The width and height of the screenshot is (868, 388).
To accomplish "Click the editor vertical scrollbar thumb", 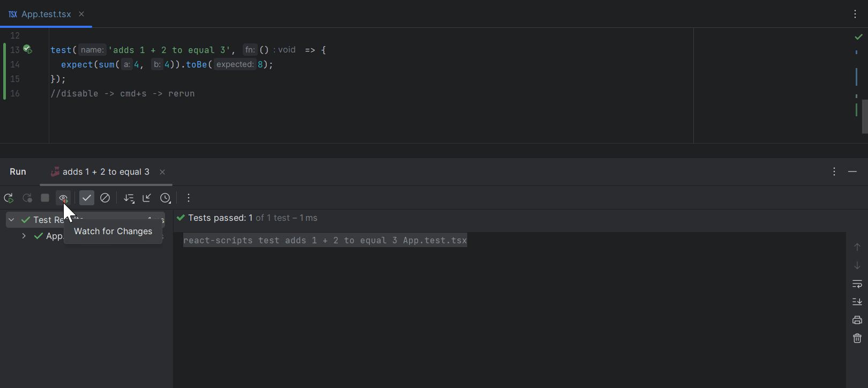I will (x=864, y=116).
